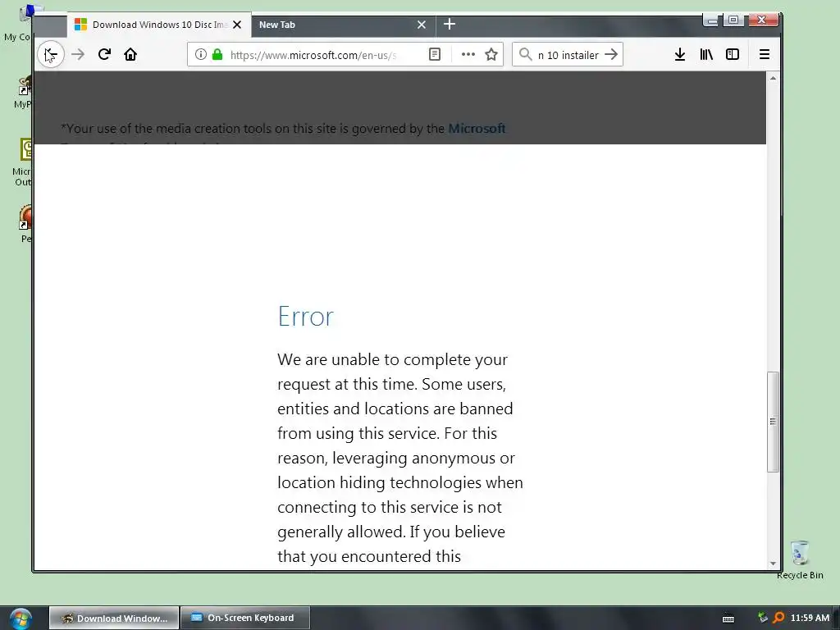
Task: Click the green secure connection padlock
Action: [x=217, y=55]
